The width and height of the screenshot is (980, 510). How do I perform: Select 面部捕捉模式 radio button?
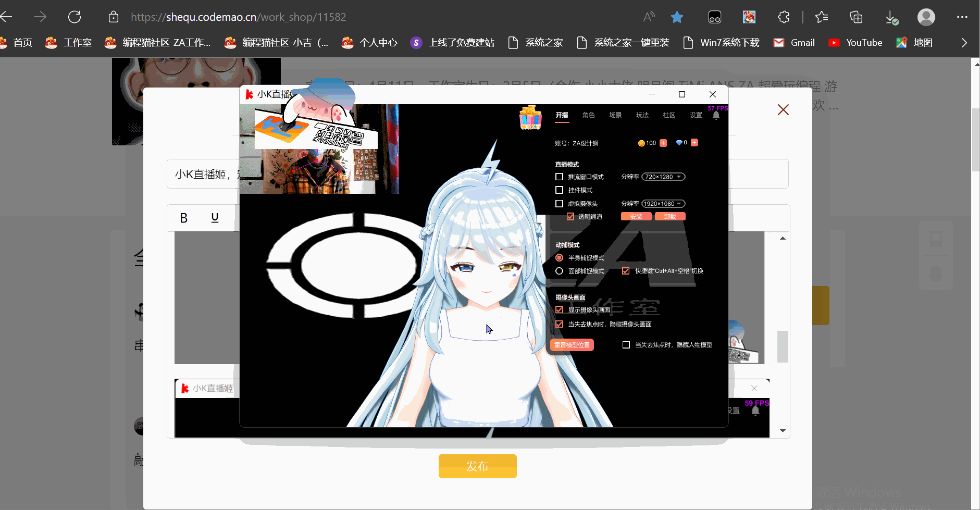point(559,271)
